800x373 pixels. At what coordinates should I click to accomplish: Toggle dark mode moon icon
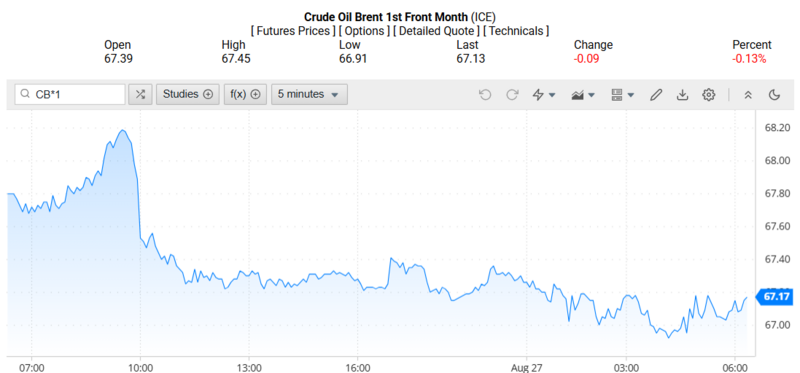click(x=774, y=94)
